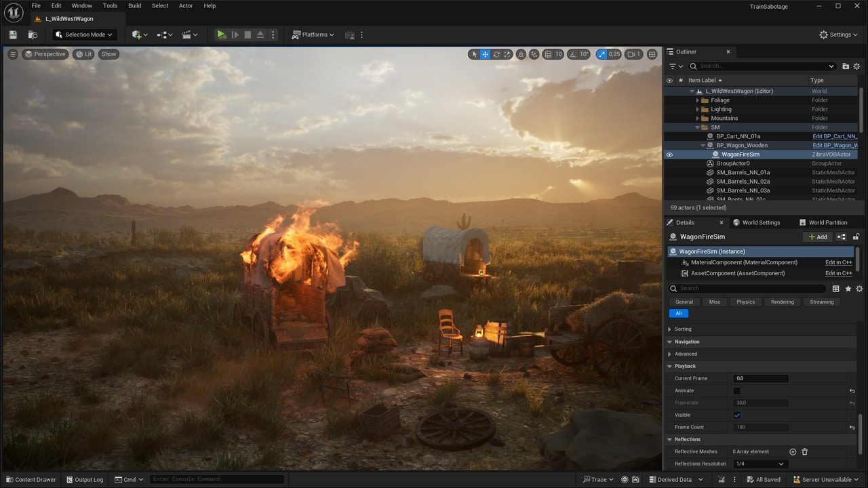868x488 pixels.
Task: Click the viewport layout maximize icon
Action: tap(652, 54)
